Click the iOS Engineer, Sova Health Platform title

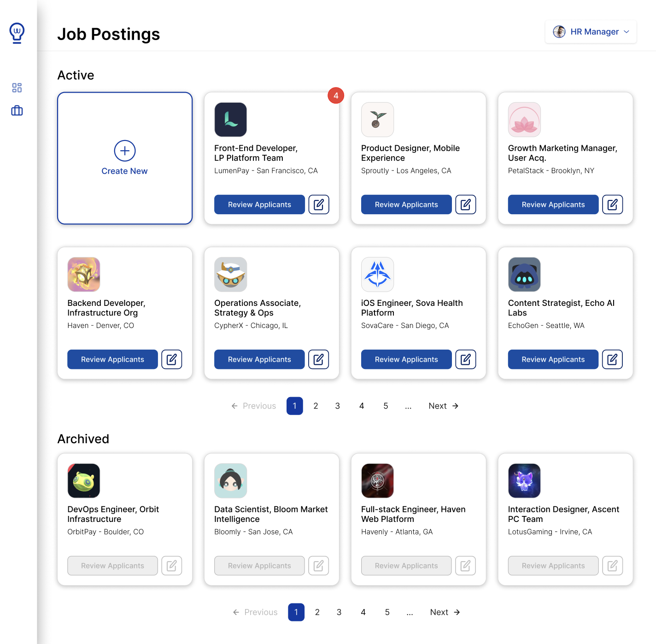[412, 308]
